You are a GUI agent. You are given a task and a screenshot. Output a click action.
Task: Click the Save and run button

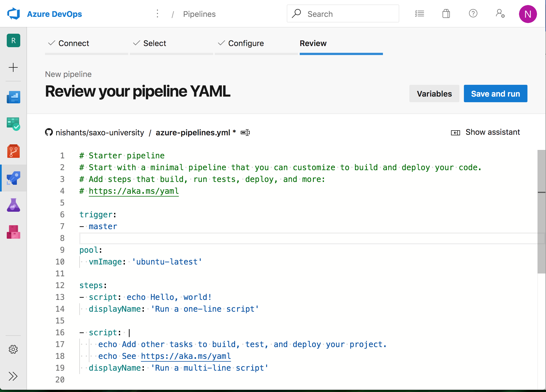click(x=496, y=94)
